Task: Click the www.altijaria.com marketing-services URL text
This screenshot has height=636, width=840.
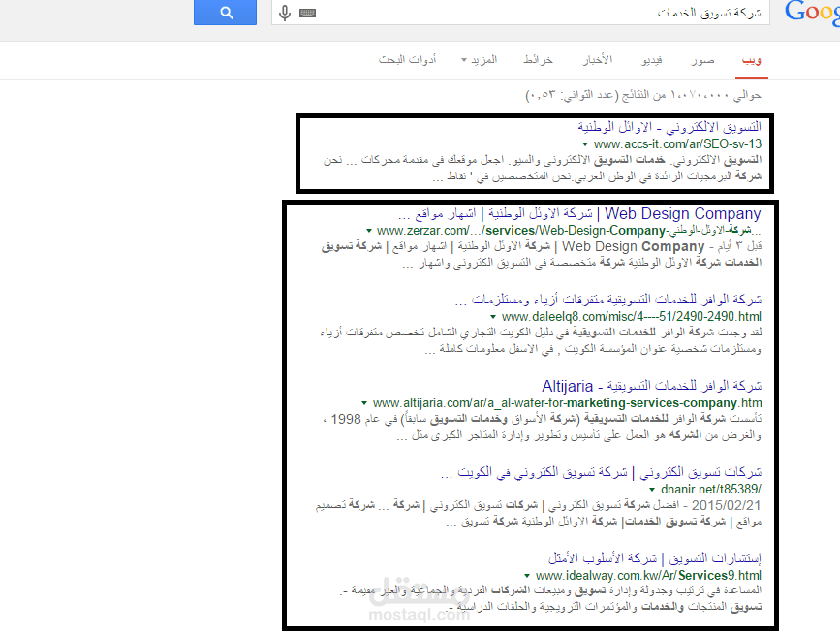Action: pyautogui.click(x=568, y=403)
